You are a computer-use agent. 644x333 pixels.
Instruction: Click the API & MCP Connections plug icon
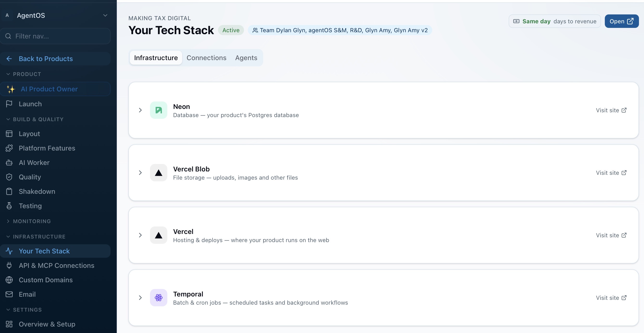(x=9, y=265)
